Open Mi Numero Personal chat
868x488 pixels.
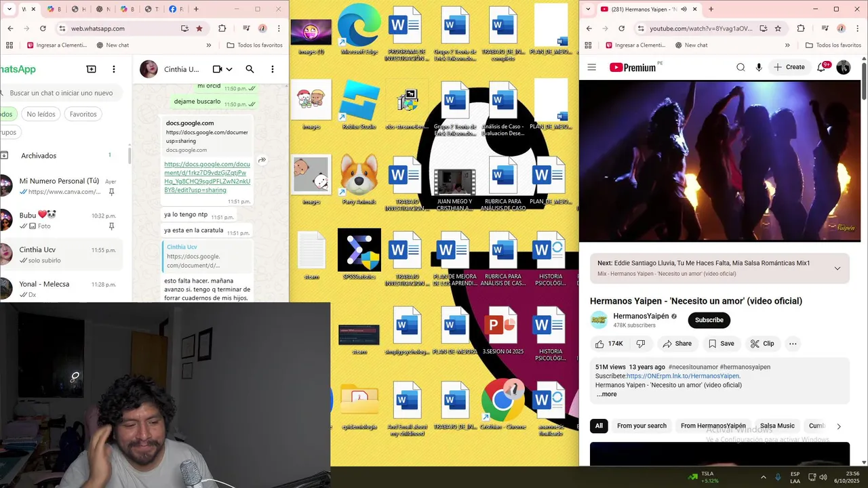click(61, 186)
